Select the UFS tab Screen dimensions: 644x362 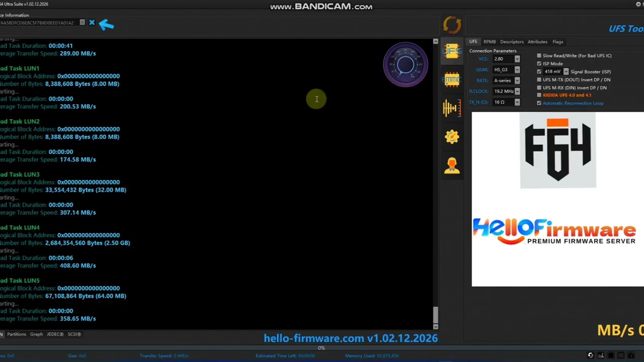point(473,42)
